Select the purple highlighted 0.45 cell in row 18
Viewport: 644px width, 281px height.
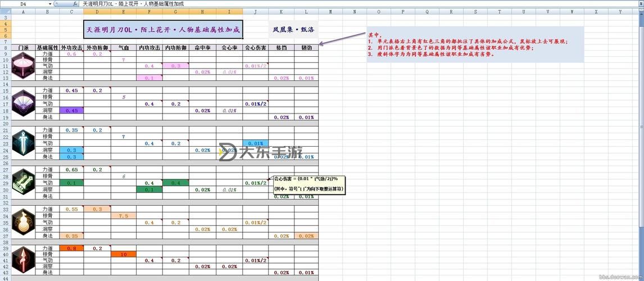[x=71, y=110]
